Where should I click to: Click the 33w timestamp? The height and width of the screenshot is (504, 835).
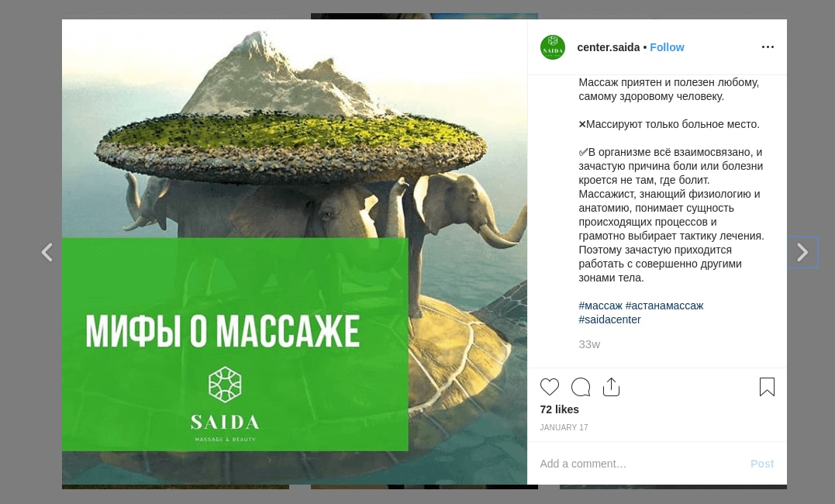pos(589,344)
